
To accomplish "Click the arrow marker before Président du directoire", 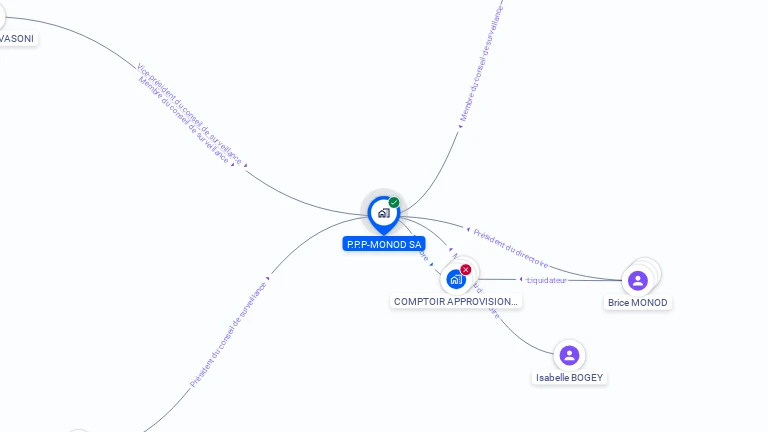I will tap(468, 230).
